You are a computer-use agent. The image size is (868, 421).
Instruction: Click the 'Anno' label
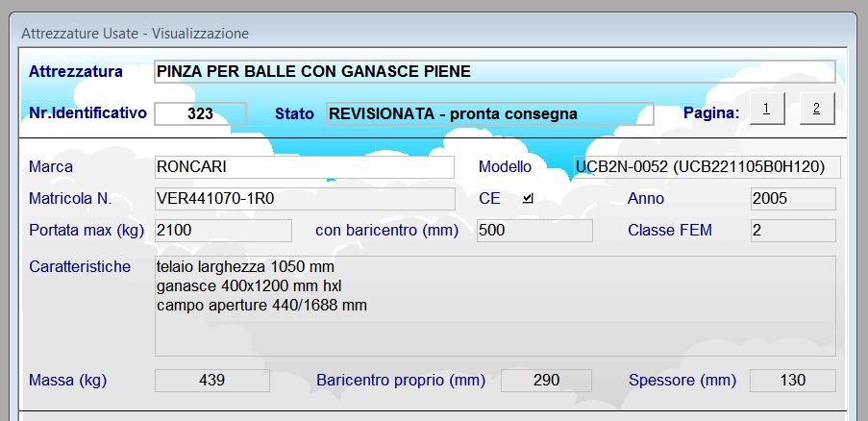(645, 199)
